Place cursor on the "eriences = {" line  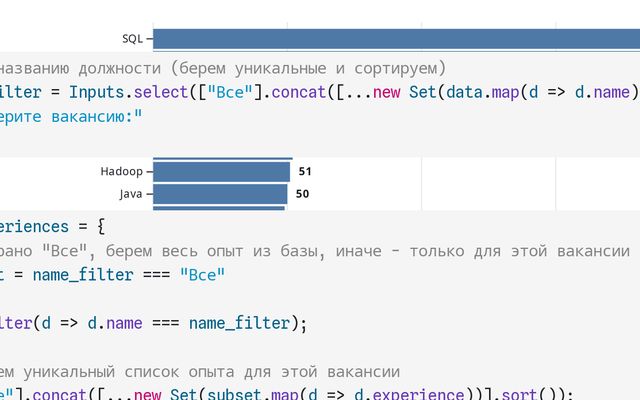(52, 226)
